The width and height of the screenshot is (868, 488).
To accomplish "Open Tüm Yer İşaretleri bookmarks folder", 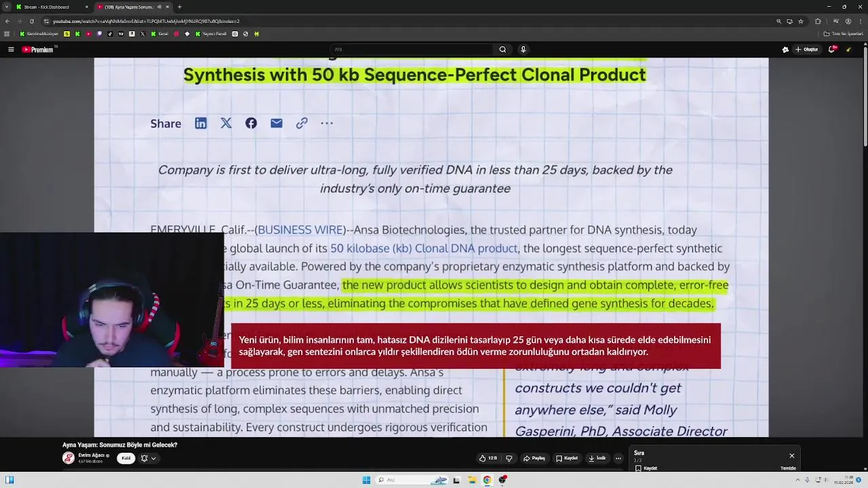I will pyautogui.click(x=843, y=34).
